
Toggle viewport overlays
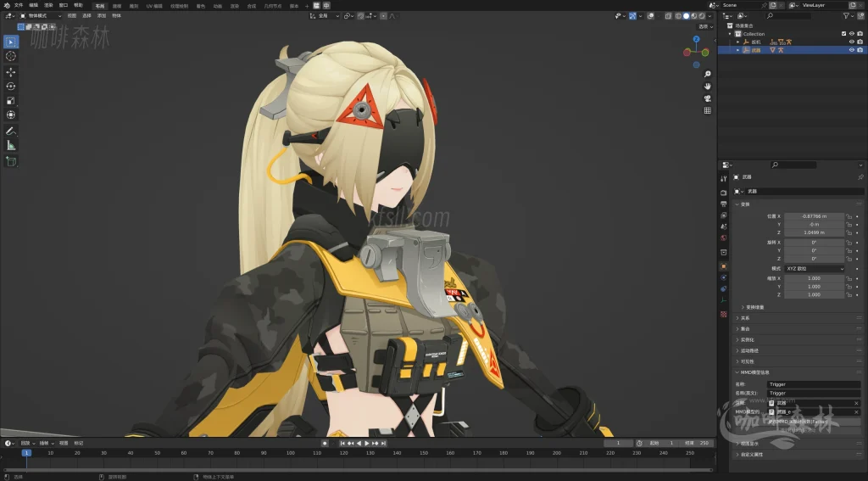point(651,16)
